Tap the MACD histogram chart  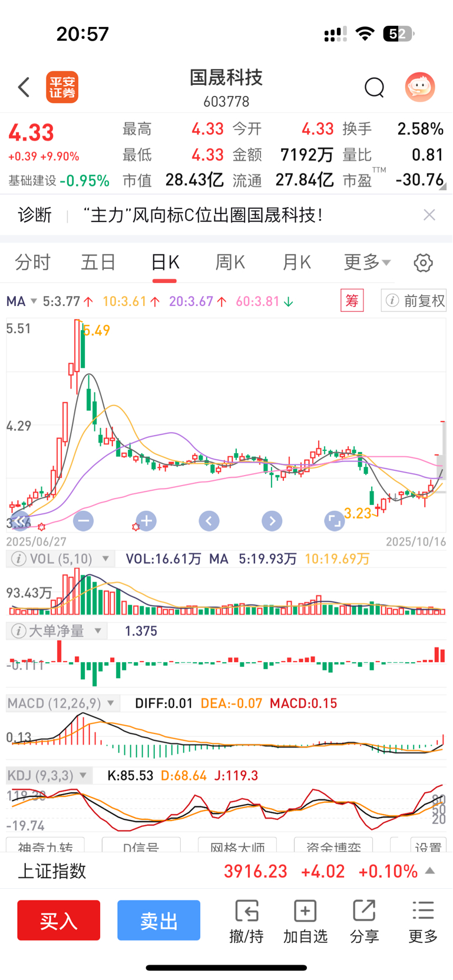(x=226, y=736)
